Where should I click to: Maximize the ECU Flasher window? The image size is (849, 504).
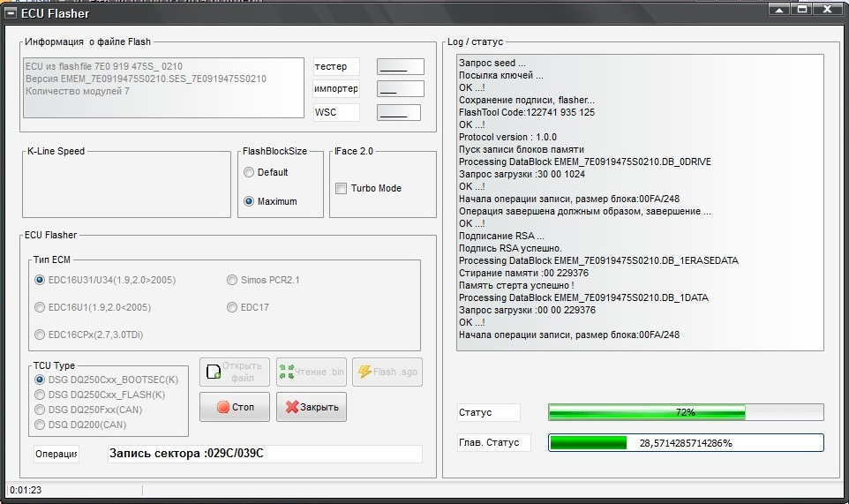tap(802, 9)
